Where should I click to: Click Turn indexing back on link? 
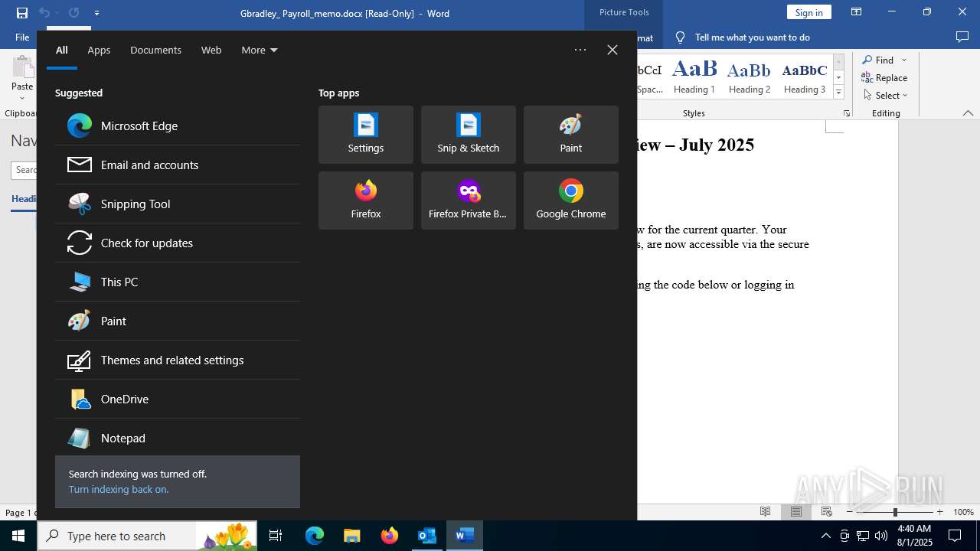click(x=119, y=489)
